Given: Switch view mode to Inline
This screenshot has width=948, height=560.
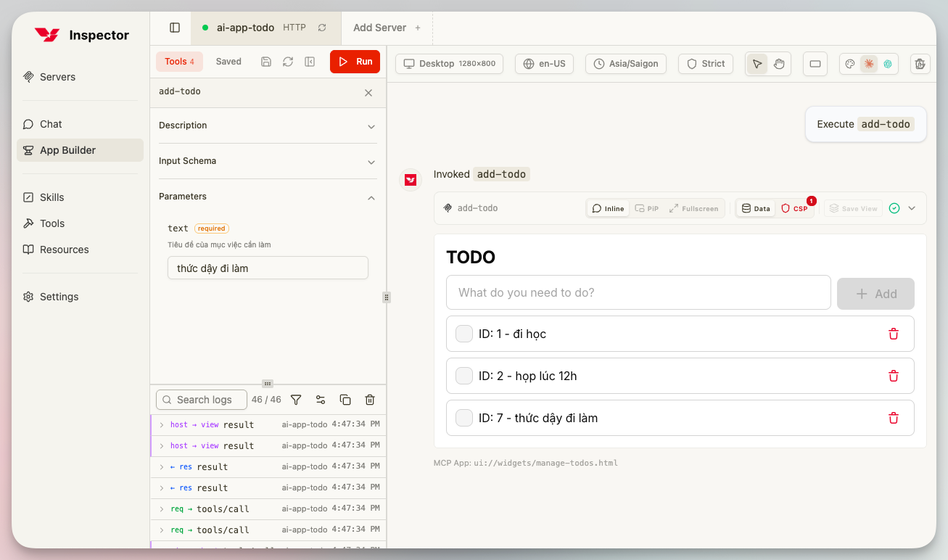Looking at the screenshot, I should click(x=608, y=208).
